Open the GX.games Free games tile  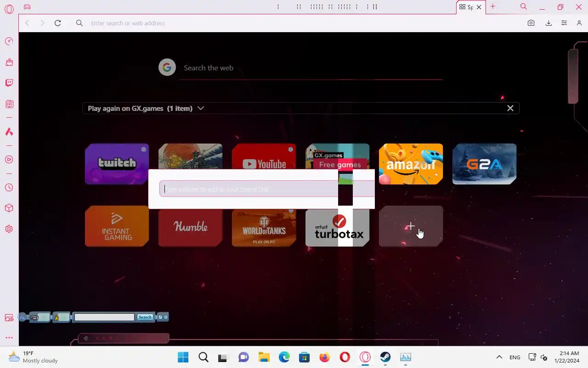[x=337, y=156]
